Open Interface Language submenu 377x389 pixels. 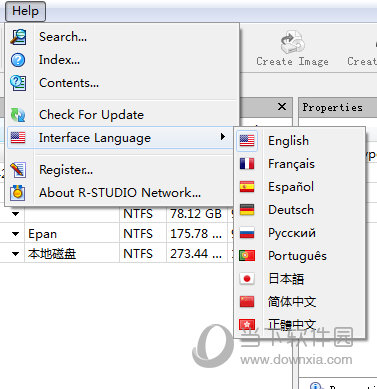120,138
